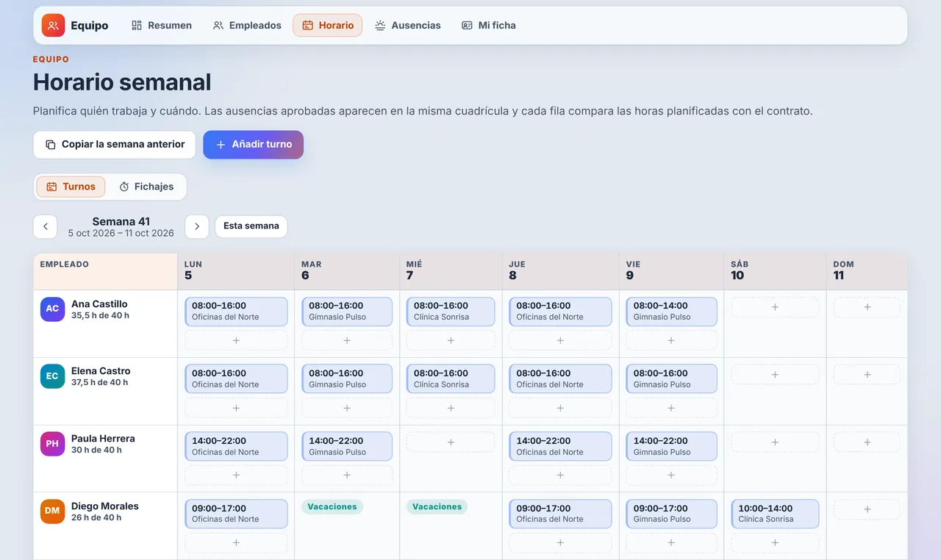Select the Horario tab
Image resolution: width=941 pixels, height=560 pixels.
click(327, 25)
